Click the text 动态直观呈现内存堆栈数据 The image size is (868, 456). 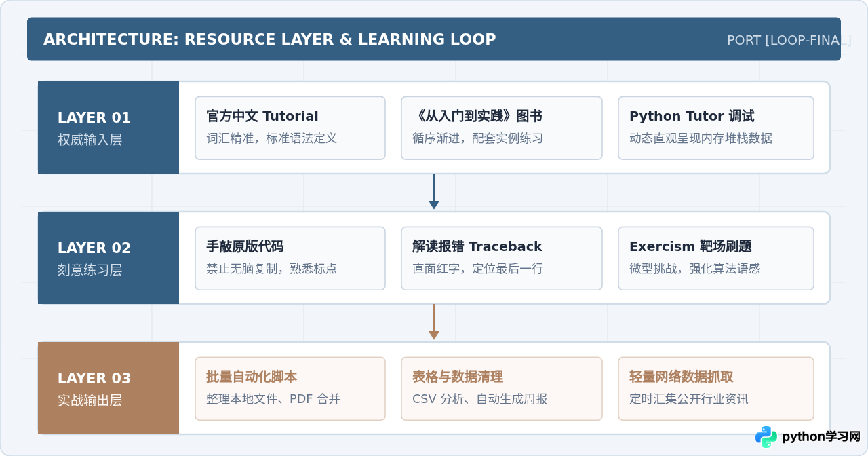(x=701, y=138)
